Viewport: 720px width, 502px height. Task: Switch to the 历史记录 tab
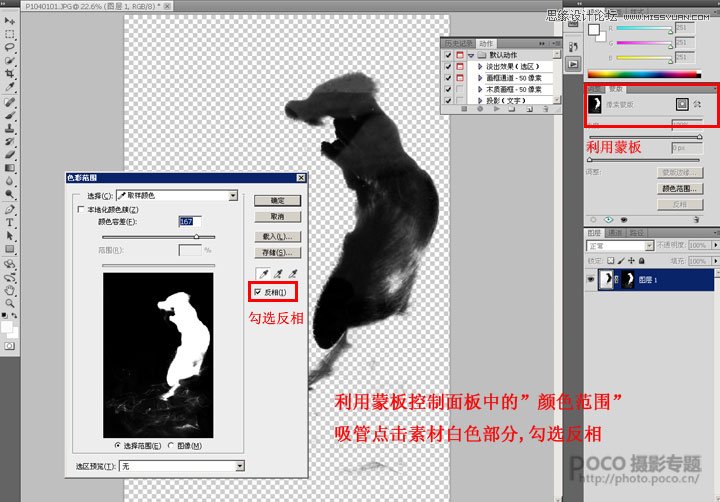click(x=458, y=43)
